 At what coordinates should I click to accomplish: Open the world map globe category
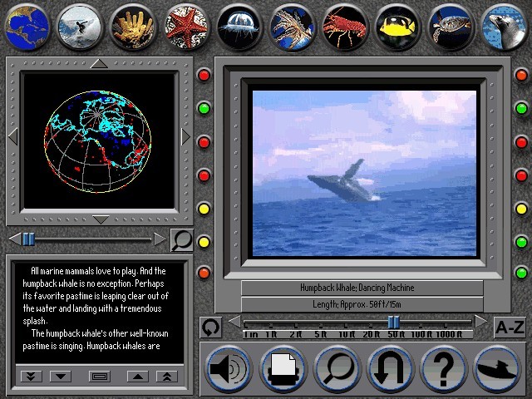pos(27,27)
